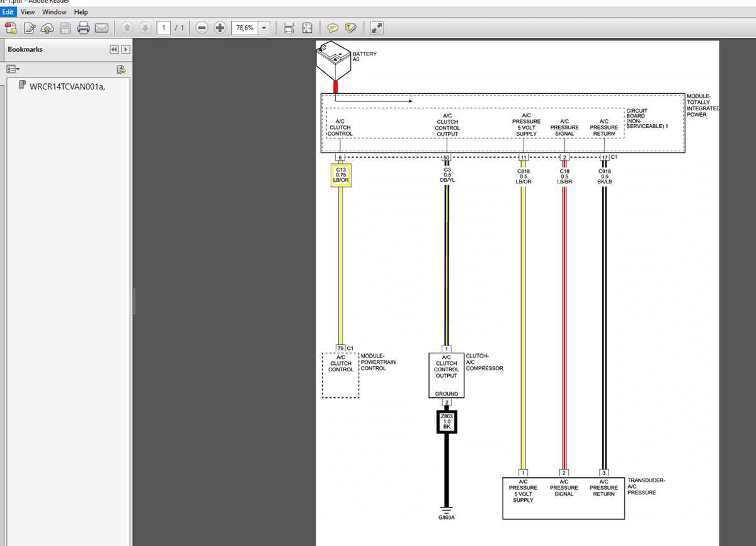The height and width of the screenshot is (546, 756).
Task: Zoom out with the minus button
Action: (202, 28)
